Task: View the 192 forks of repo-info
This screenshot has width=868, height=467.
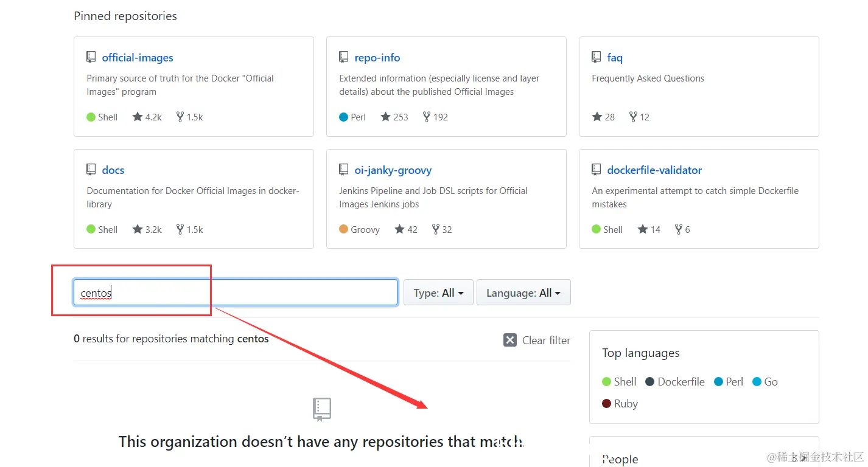Action: 435,117
